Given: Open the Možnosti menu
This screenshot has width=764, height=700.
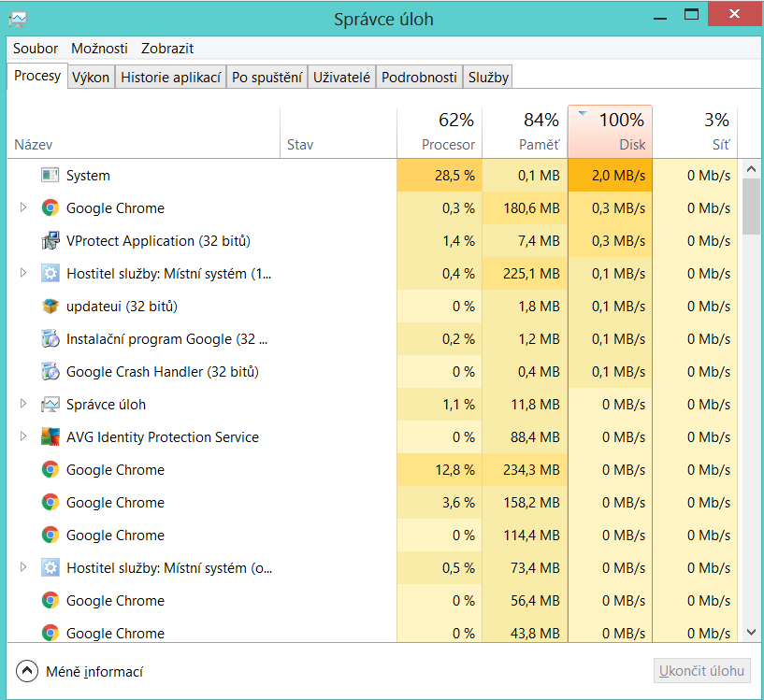Looking at the screenshot, I should (100, 49).
